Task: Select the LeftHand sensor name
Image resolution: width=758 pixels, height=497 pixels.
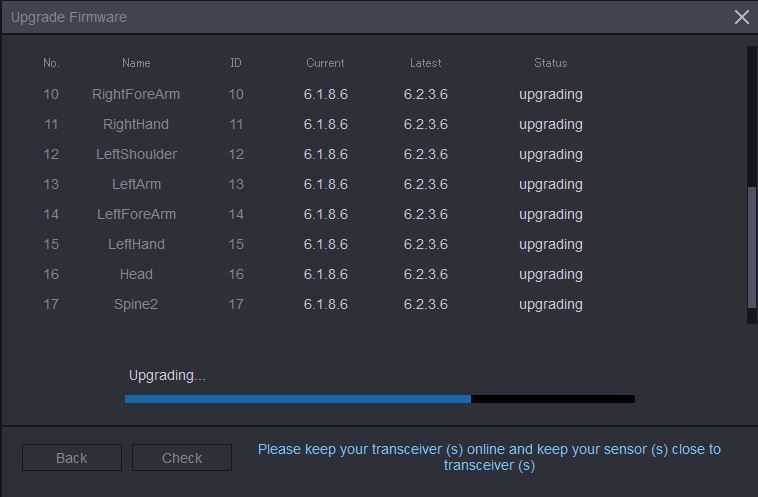Action: 136,244
